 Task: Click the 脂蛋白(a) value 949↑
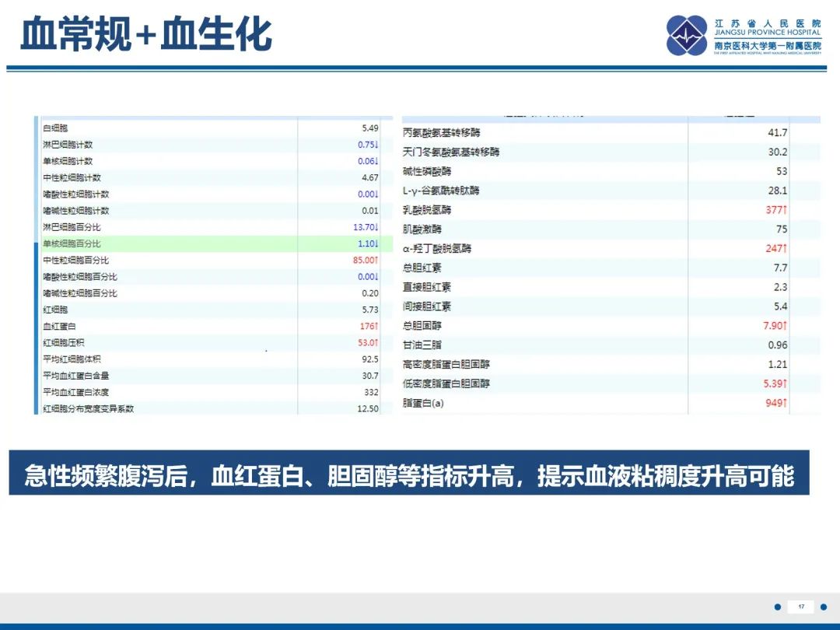[x=776, y=403]
